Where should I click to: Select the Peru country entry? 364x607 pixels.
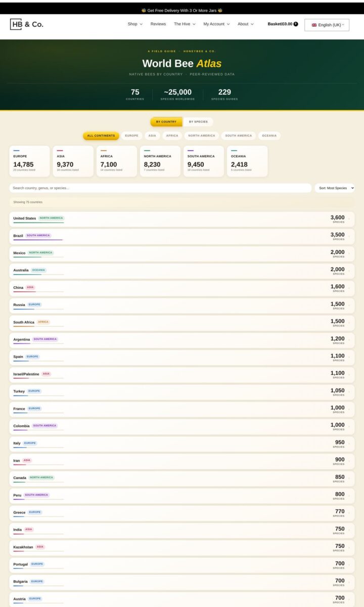click(x=182, y=496)
